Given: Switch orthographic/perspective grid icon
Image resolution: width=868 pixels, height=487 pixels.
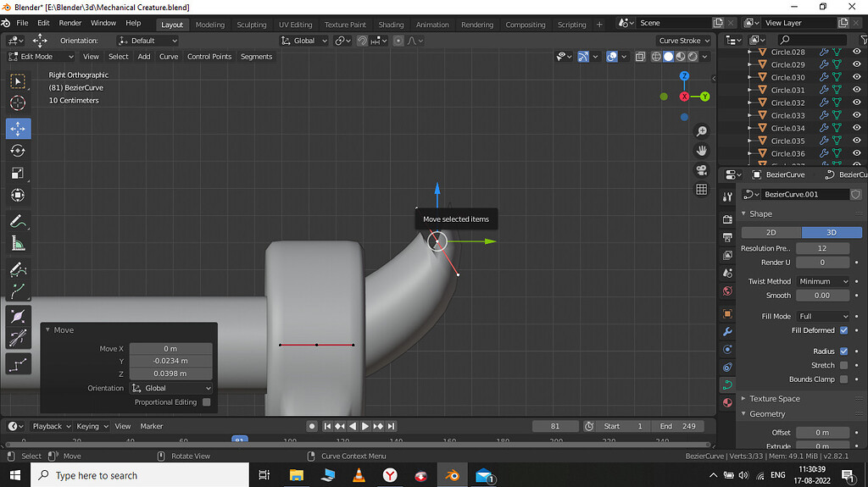Looking at the screenshot, I should [x=701, y=189].
